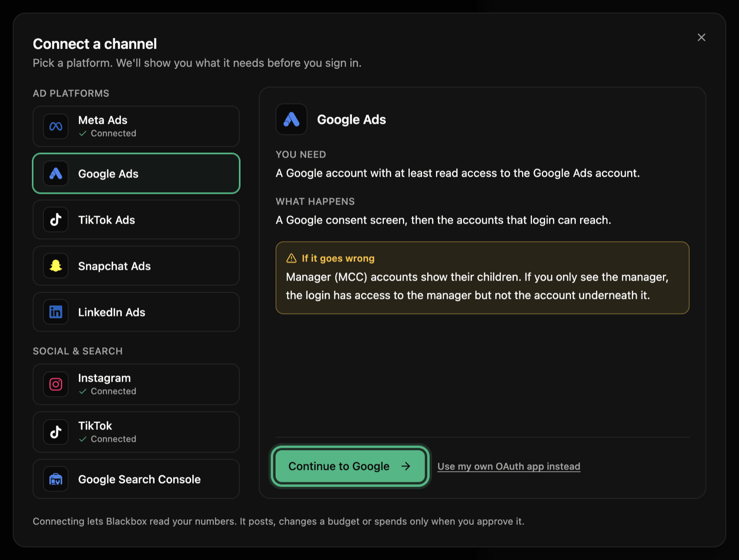Click the Blackbox approval footer note
This screenshot has height=560, width=739.
coord(279,522)
